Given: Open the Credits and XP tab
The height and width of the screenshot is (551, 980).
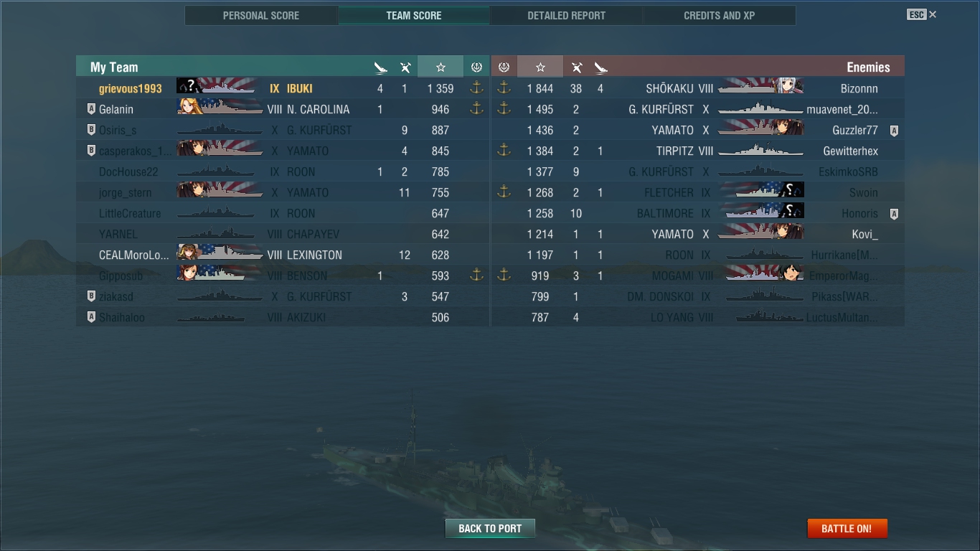Looking at the screenshot, I should click(720, 15).
